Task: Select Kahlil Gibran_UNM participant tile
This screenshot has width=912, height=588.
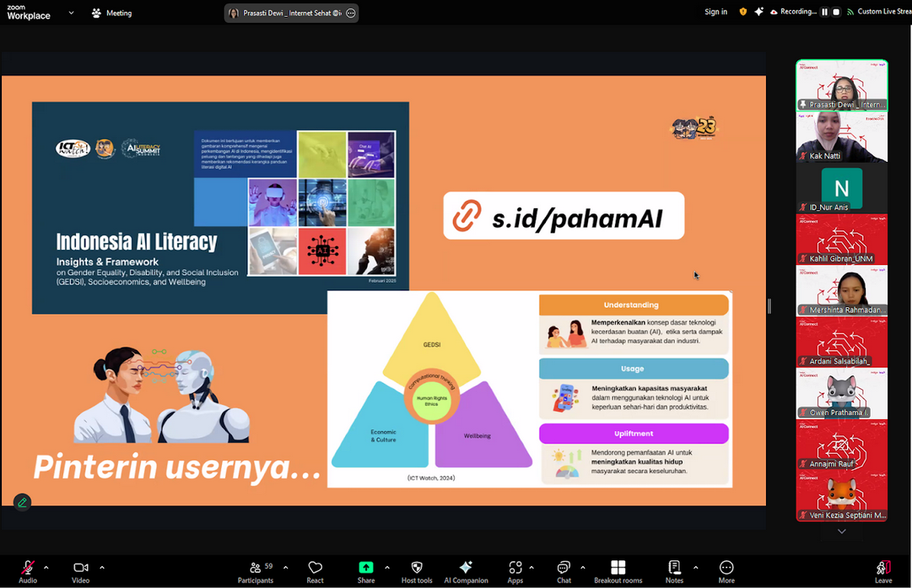Action: click(x=842, y=239)
